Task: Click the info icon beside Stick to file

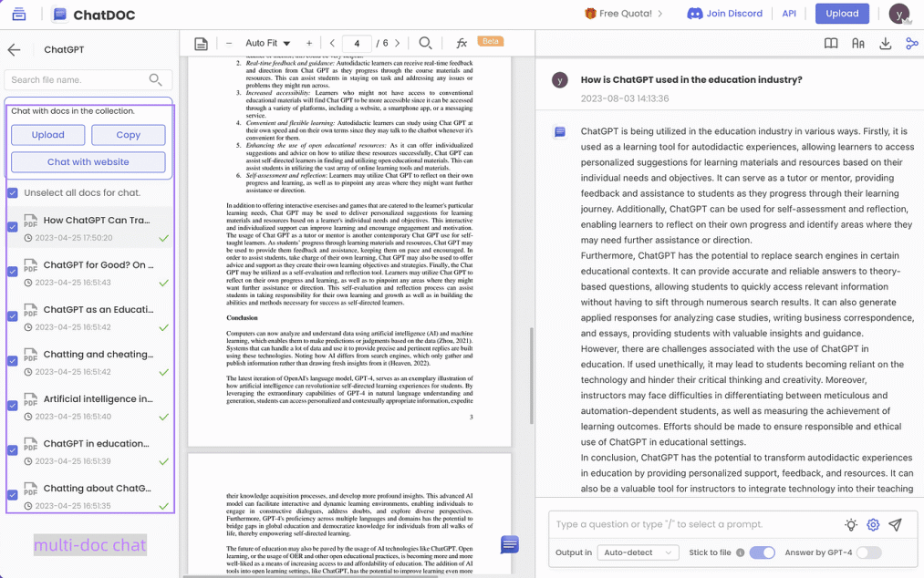Action: (x=740, y=552)
